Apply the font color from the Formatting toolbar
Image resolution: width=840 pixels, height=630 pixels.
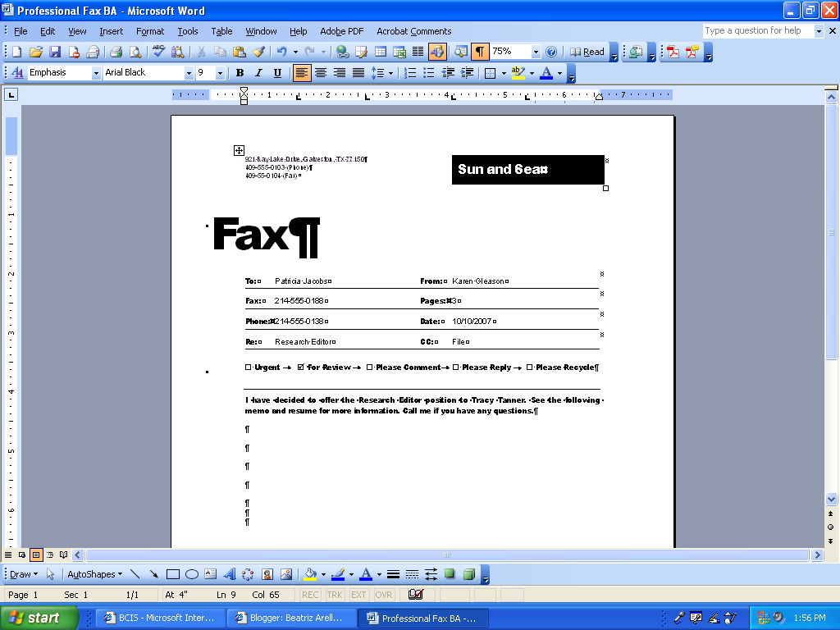546,73
